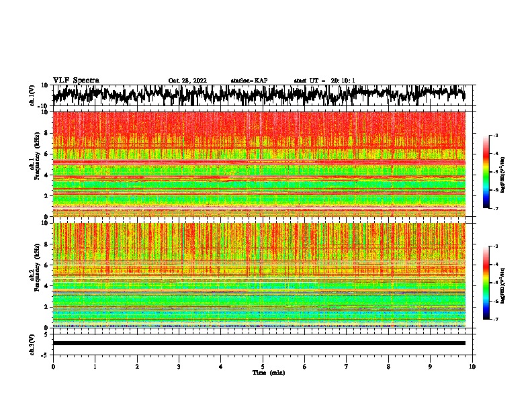Click the "10" tick on Time axis
Viewport: 532px width, 411px height.
472,367
